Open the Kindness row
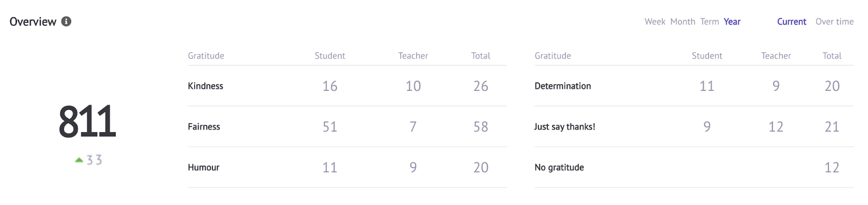This screenshot has width=868, height=205. click(347, 86)
